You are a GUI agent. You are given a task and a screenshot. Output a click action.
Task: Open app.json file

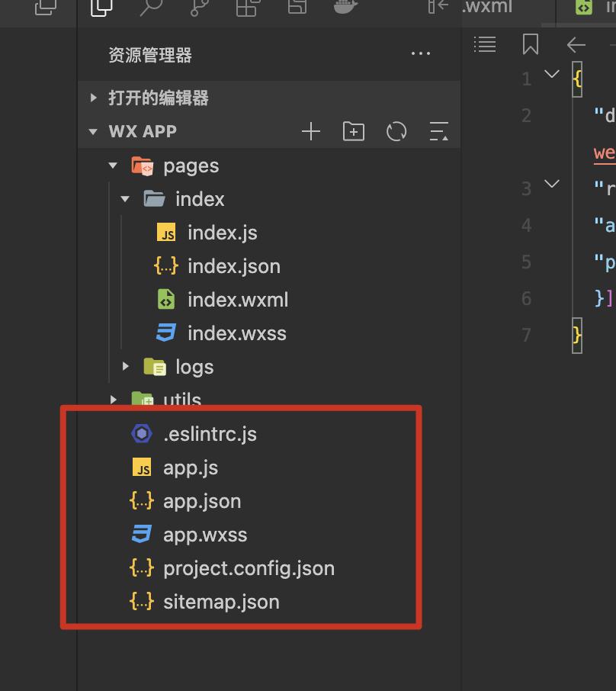202,501
